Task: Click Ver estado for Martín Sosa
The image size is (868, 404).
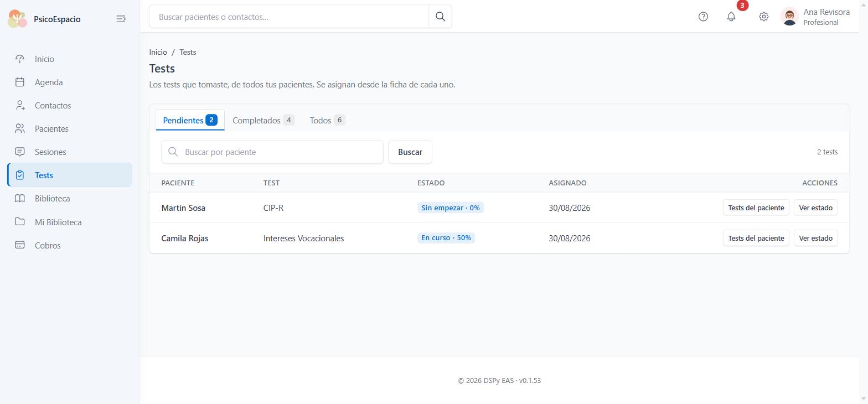Action: 815,208
